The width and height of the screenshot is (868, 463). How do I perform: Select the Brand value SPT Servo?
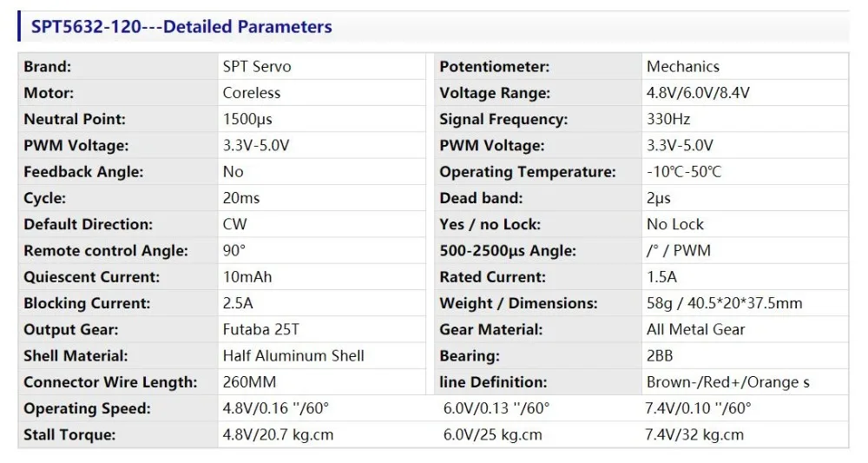point(257,67)
